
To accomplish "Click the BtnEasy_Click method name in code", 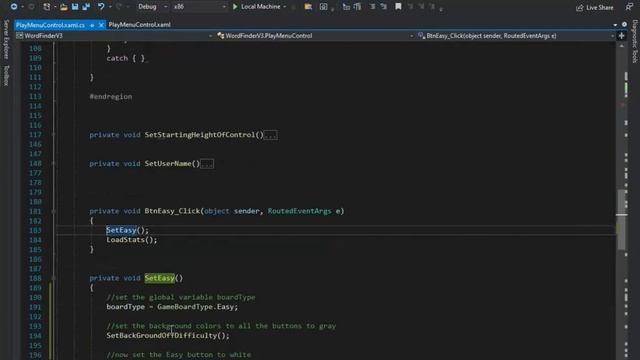I will [172, 211].
